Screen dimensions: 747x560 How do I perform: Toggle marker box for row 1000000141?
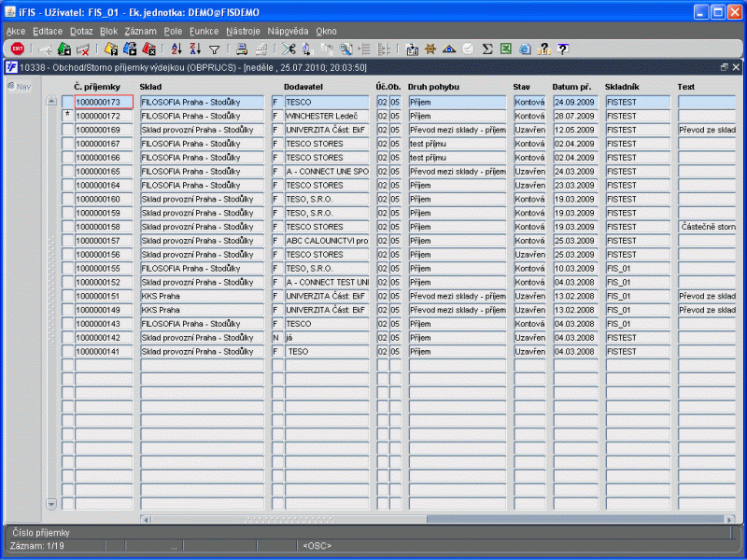[67, 352]
